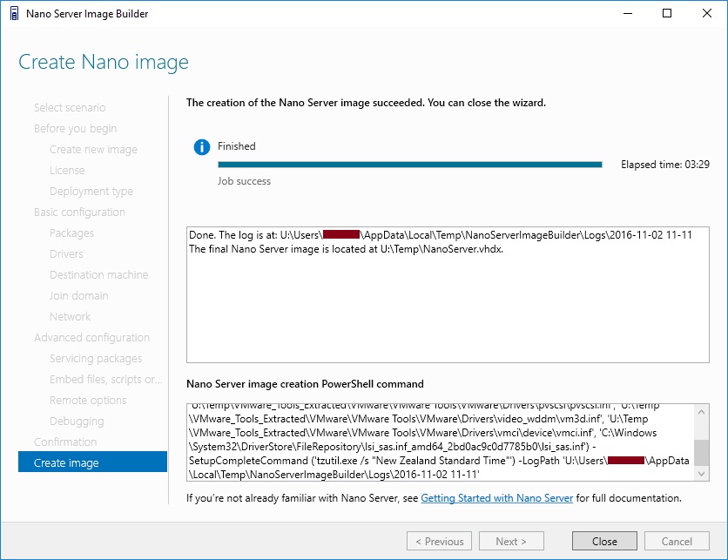Select the Debugging step
The height and width of the screenshot is (560, 728).
pos(77,422)
